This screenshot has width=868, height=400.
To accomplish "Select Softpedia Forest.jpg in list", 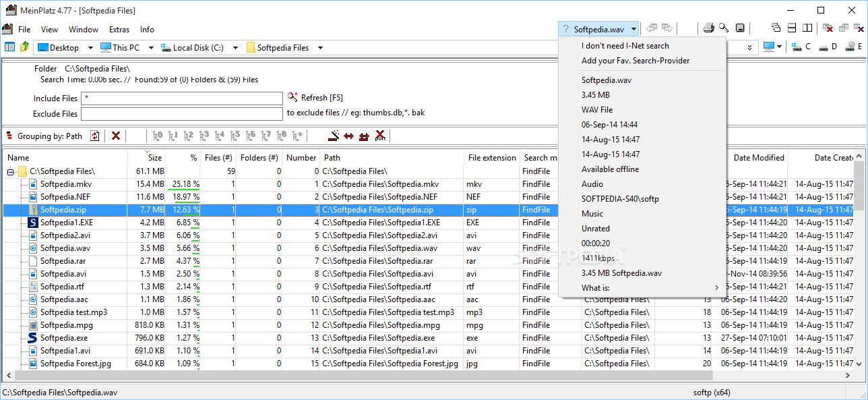I will click(75, 364).
